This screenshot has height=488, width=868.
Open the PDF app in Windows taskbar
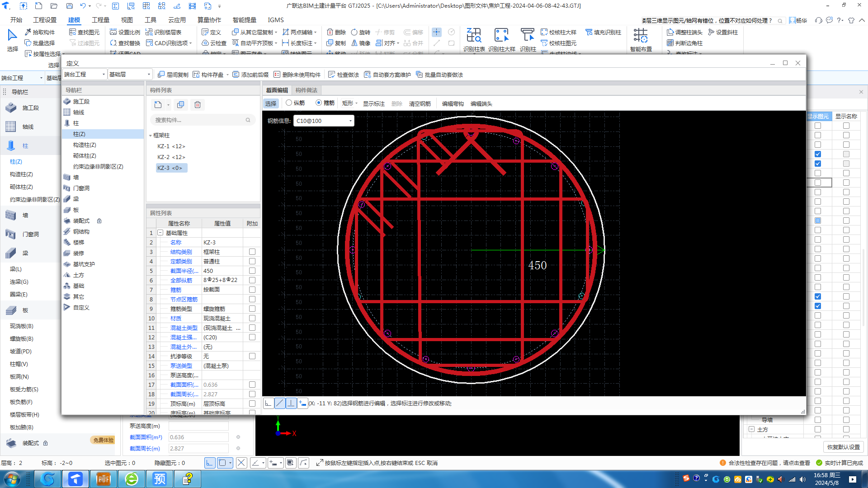[104, 479]
